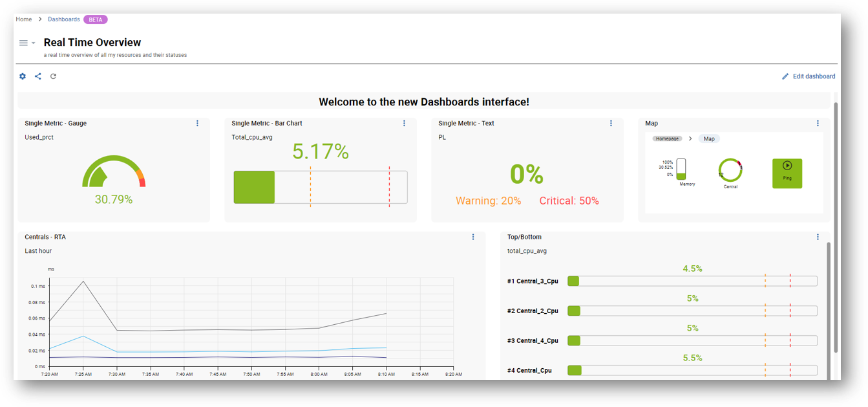This screenshot has height=407, width=868.
Task: Click the refresh dashboard icon
Action: point(54,76)
